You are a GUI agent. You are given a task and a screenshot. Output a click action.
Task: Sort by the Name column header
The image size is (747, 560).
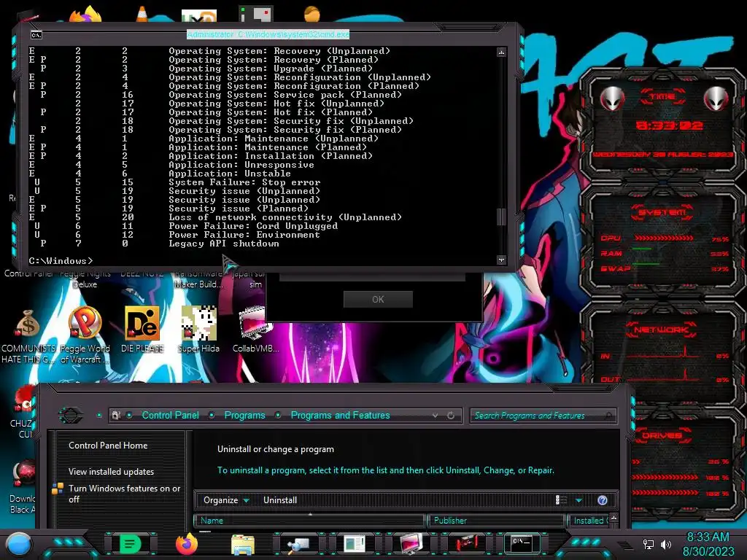pyautogui.click(x=309, y=521)
